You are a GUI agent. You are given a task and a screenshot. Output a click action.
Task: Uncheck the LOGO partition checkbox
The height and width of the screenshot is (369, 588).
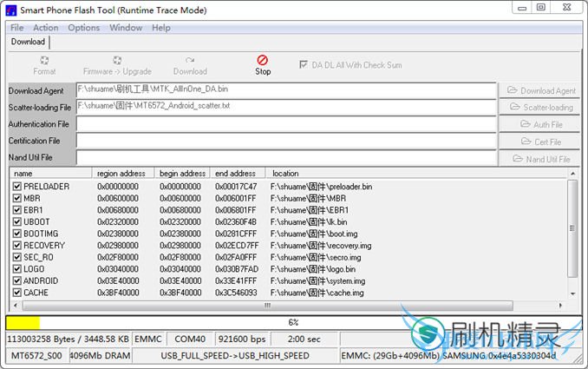(x=16, y=269)
